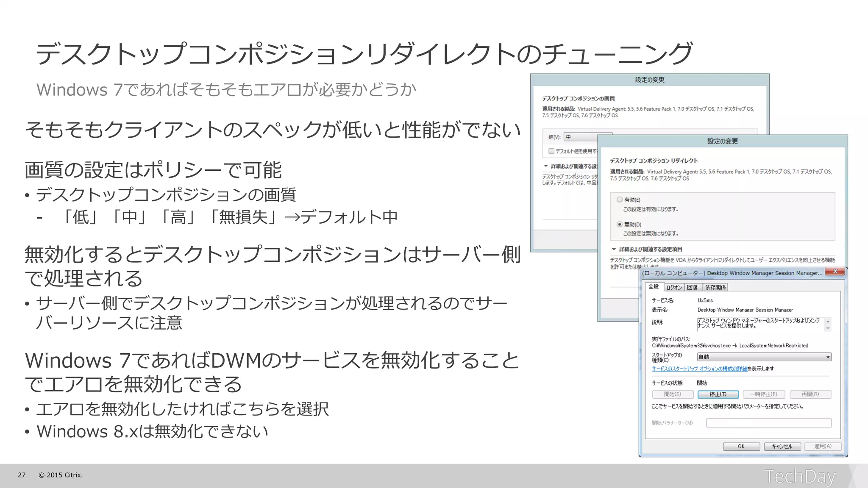Switch to the 依存関係 tab
The height and width of the screenshot is (488, 868).
[715, 287]
